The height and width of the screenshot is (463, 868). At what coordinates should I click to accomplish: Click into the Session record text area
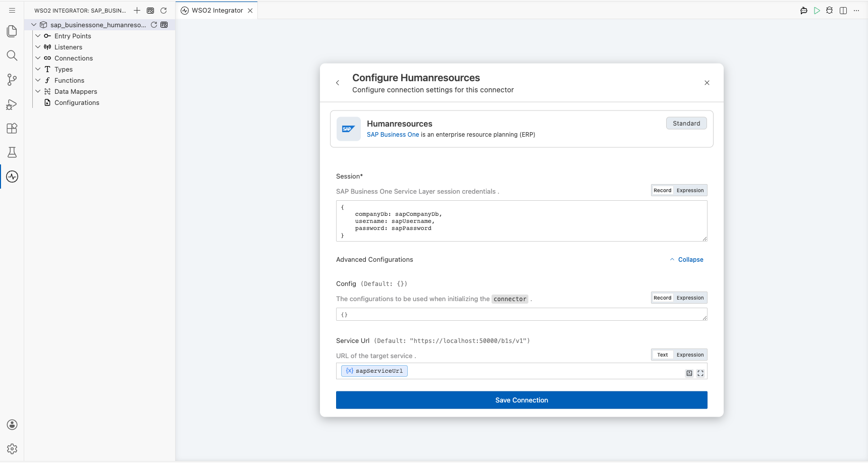(522, 221)
